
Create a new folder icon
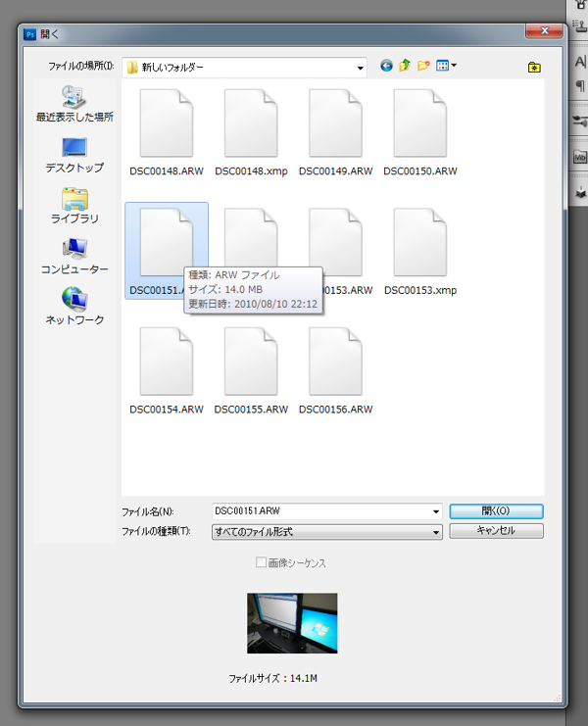click(423, 66)
